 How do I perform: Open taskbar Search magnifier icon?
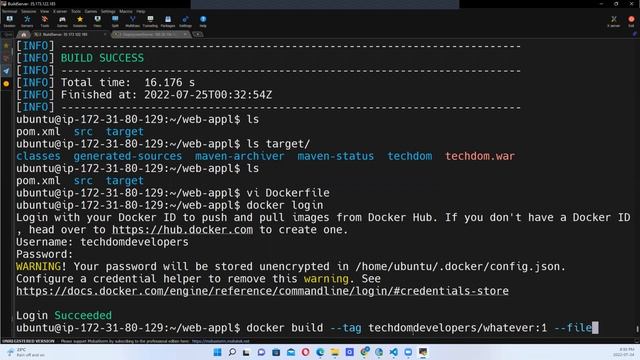[232, 352]
